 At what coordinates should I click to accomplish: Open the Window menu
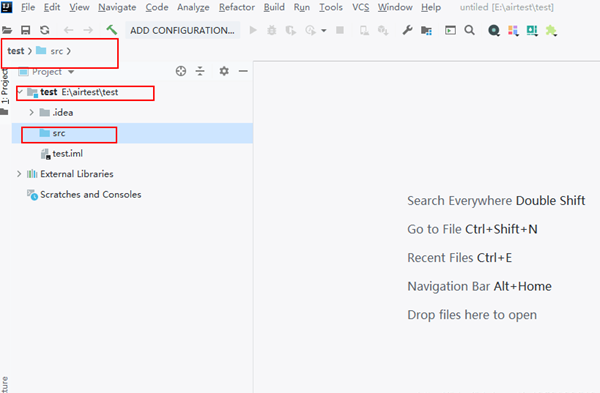pyautogui.click(x=395, y=7)
